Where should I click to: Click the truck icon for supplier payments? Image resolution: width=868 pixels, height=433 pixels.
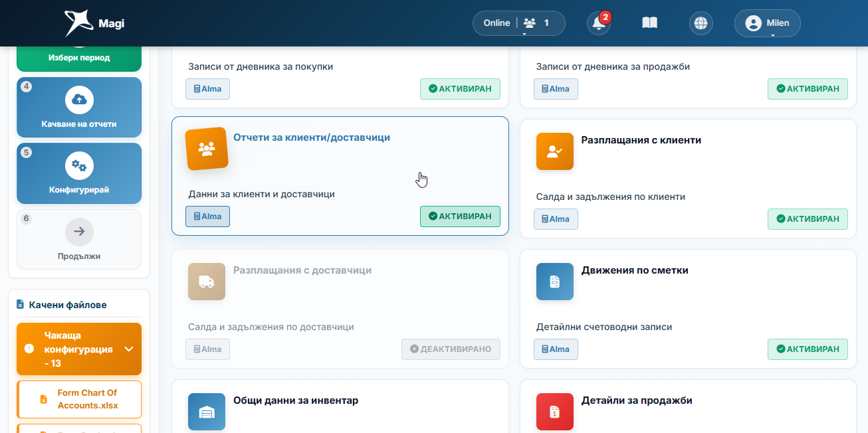point(207,282)
